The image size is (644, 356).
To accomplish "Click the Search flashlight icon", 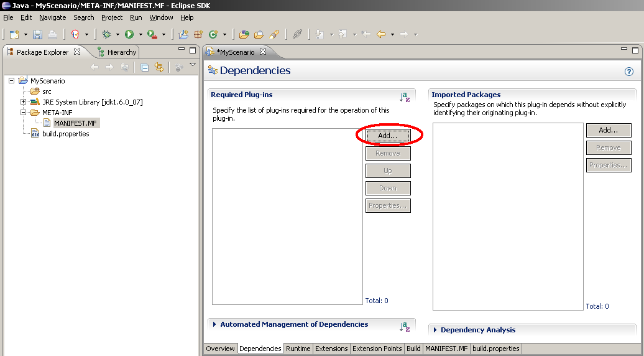I will pyautogui.click(x=274, y=34).
